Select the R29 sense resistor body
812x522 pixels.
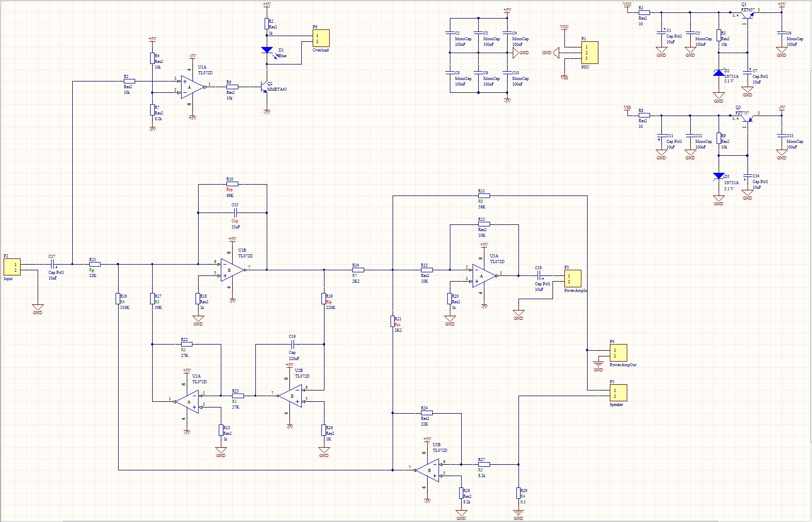click(518, 493)
